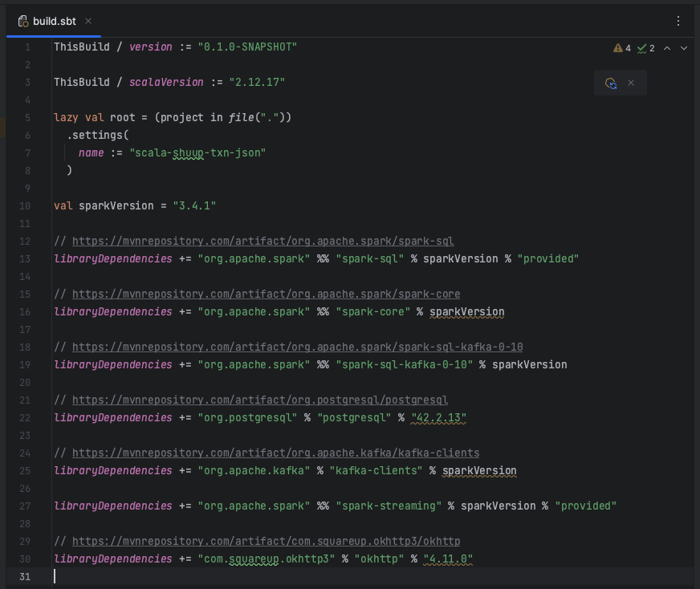Click the "scala-shuup-txn-json" project name string
The height and width of the screenshot is (589, 700).
click(x=197, y=152)
